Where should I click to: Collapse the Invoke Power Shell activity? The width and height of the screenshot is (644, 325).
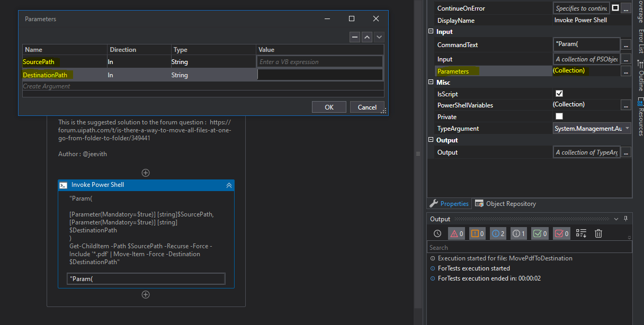(229, 185)
